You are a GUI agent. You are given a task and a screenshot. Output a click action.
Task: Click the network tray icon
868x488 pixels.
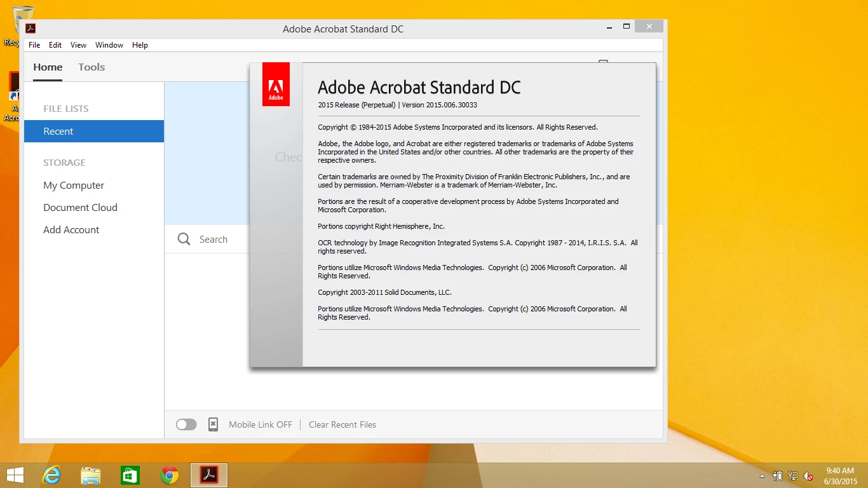click(x=793, y=476)
